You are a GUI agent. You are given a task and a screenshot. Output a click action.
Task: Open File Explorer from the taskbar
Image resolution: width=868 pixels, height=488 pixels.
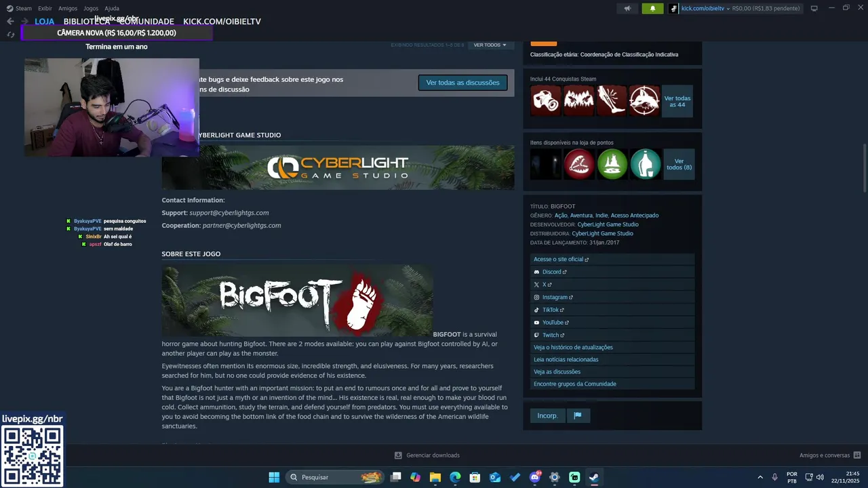(x=435, y=477)
